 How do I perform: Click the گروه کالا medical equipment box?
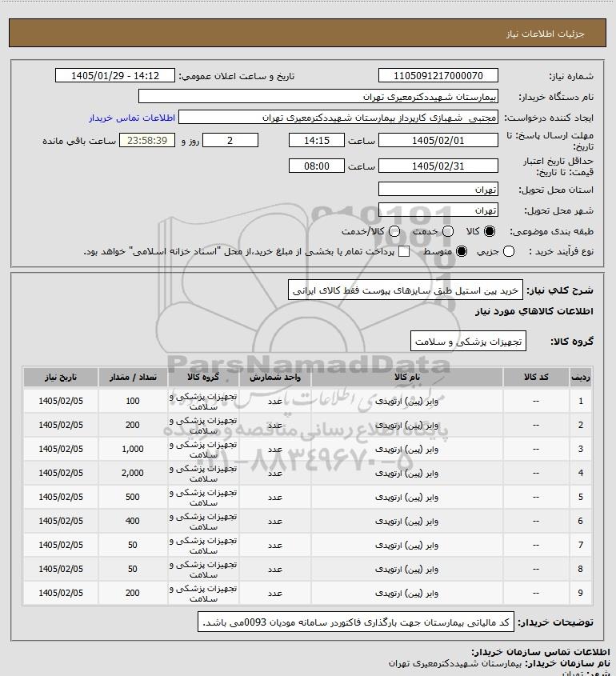click(468, 342)
